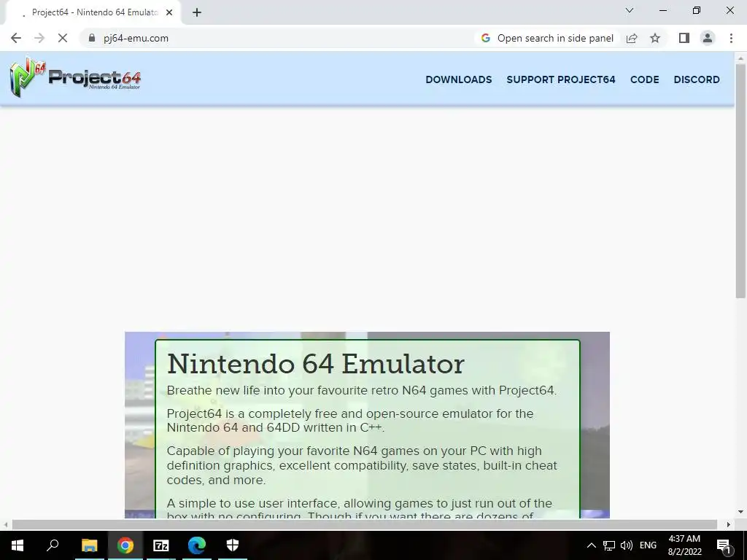747x560 pixels.
Task: View site information via the padlock icon
Action: pyautogui.click(x=92, y=38)
